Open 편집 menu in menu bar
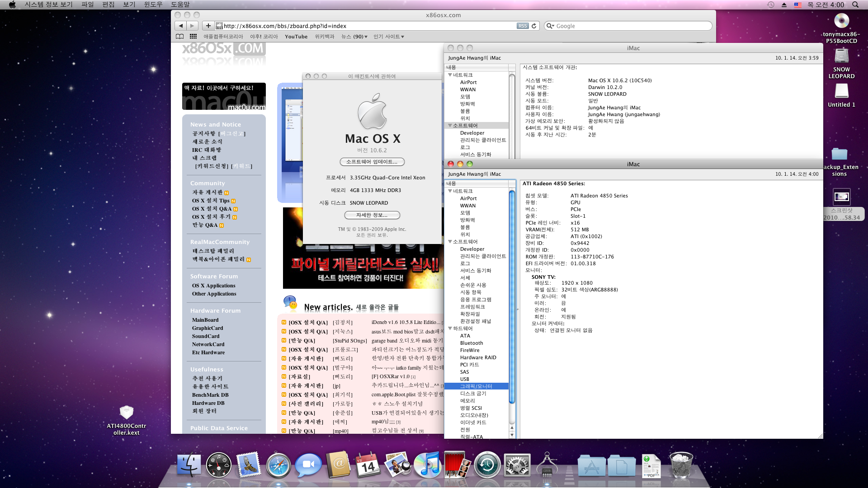 point(108,5)
